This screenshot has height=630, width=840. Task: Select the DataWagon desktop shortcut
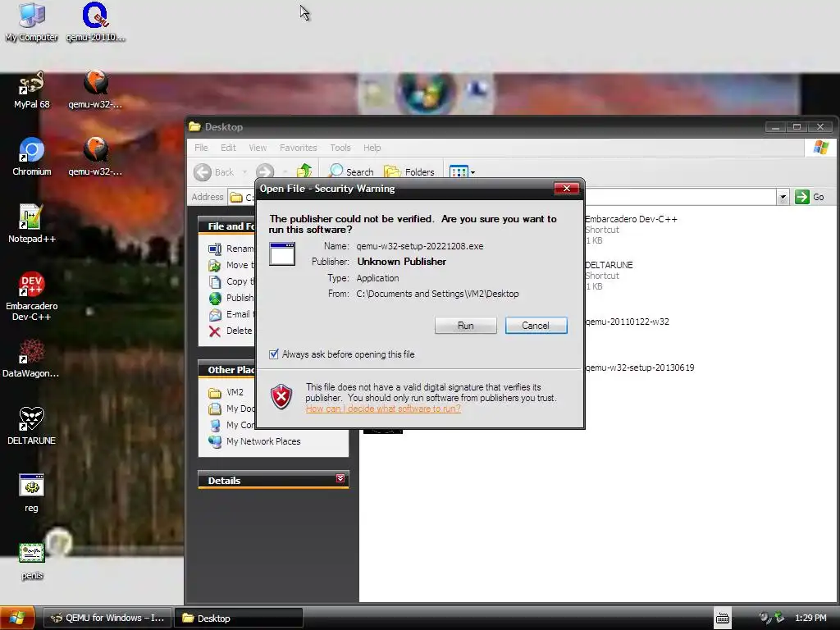tap(32, 358)
